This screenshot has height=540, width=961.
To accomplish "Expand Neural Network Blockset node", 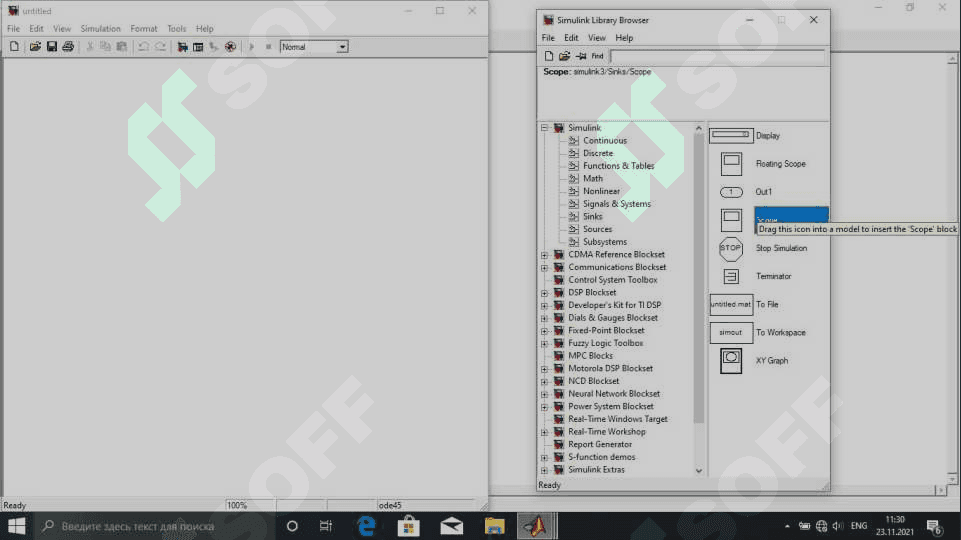I will pos(544,394).
